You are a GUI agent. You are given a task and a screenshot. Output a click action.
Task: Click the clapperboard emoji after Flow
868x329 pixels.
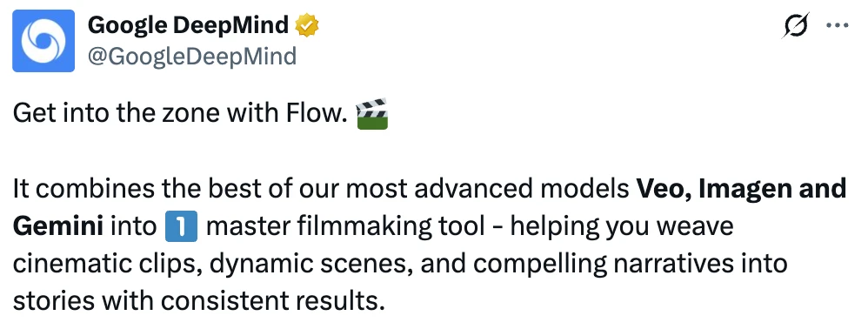tap(372, 113)
